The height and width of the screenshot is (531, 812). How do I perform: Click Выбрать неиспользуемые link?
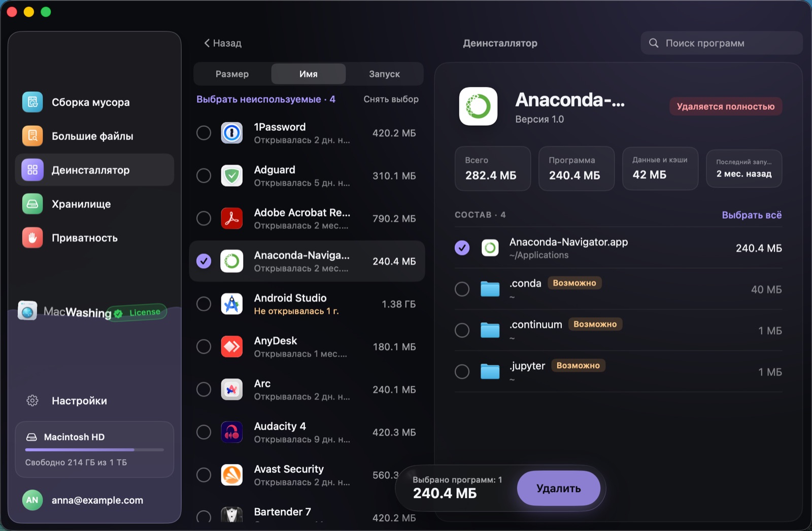point(259,99)
